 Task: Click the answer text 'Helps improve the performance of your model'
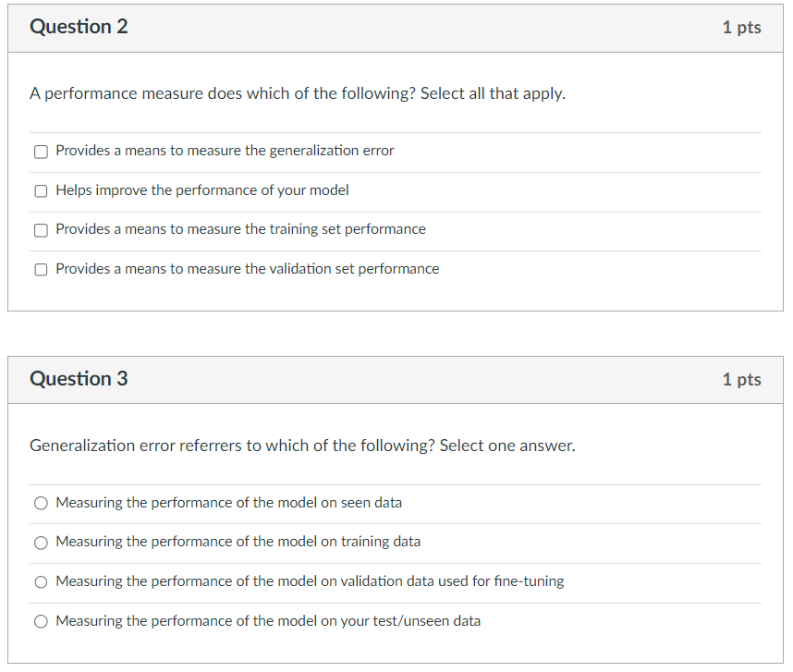pos(202,190)
